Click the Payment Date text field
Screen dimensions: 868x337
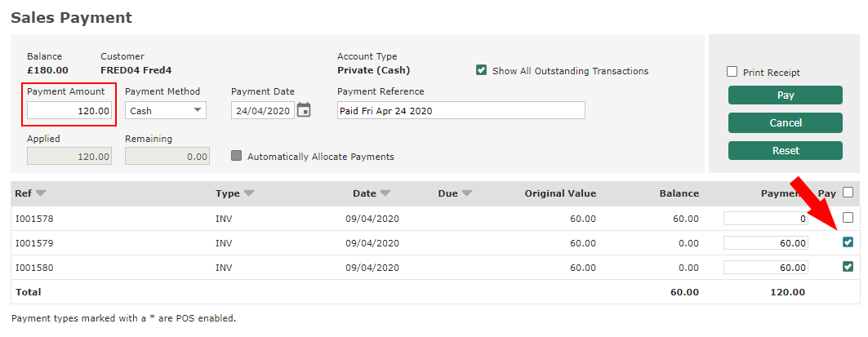[261, 110]
